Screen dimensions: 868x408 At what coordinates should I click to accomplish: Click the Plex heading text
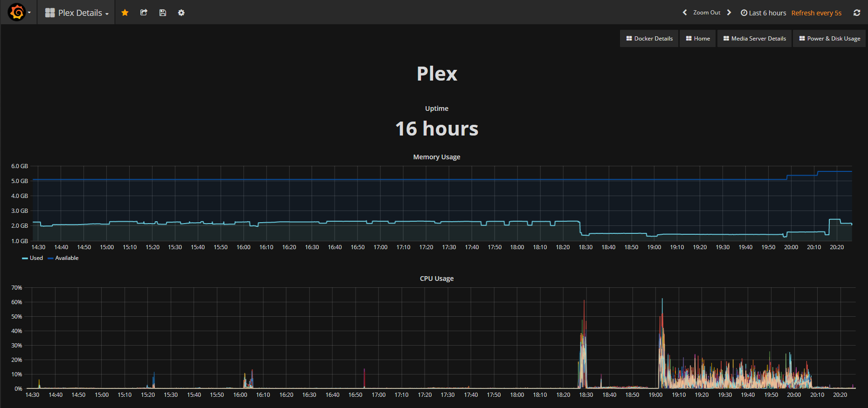click(x=437, y=74)
